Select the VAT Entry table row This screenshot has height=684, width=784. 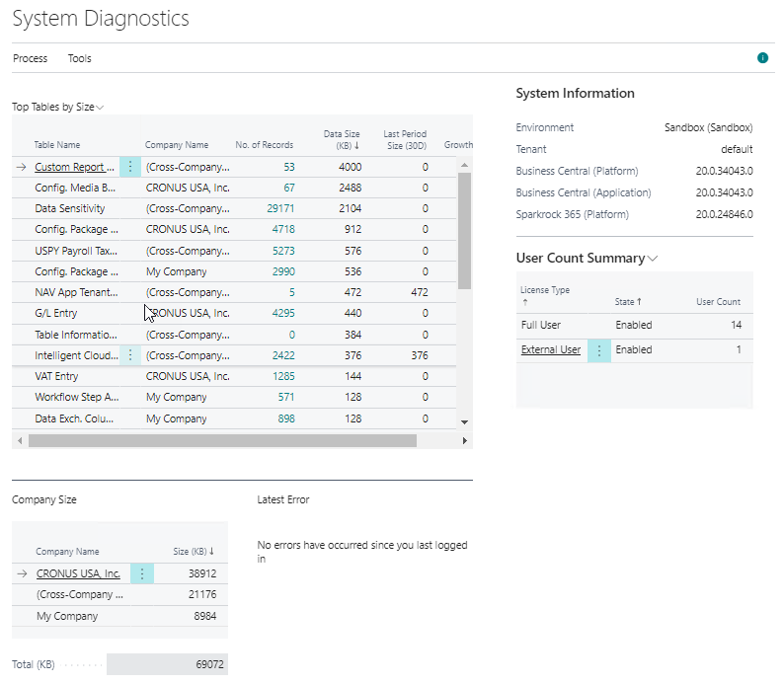234,376
